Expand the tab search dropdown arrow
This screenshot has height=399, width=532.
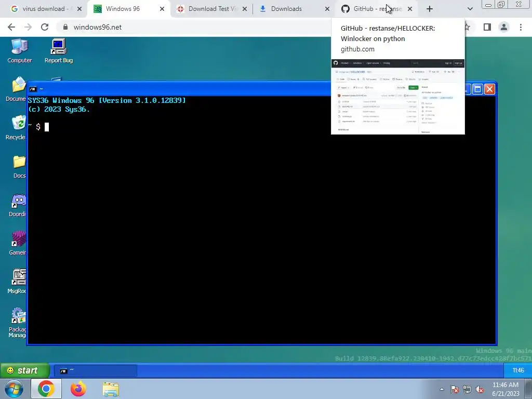(x=470, y=9)
